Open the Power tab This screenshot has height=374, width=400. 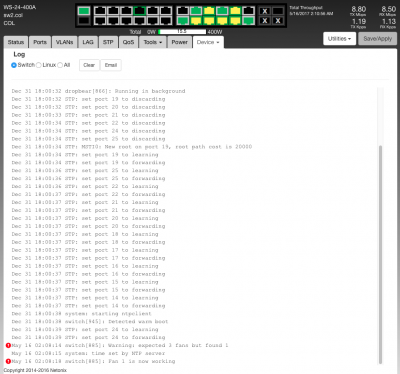180,42
